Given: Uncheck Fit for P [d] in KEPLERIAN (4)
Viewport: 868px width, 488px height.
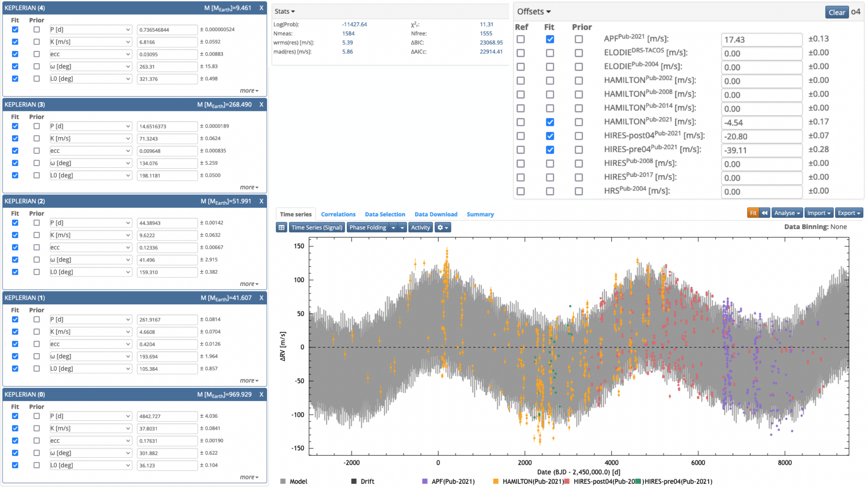Looking at the screenshot, I should pyautogui.click(x=15, y=30).
